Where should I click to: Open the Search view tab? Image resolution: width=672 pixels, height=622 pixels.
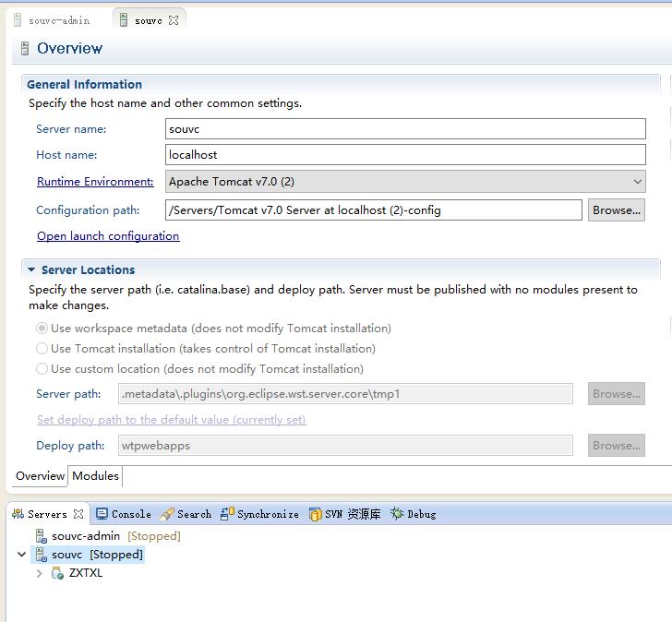pyautogui.click(x=186, y=514)
